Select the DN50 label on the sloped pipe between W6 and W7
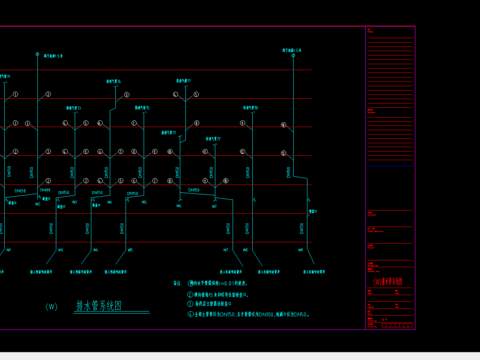Image resolution: width=480 pixels, height=360 pixels. tap(194, 190)
